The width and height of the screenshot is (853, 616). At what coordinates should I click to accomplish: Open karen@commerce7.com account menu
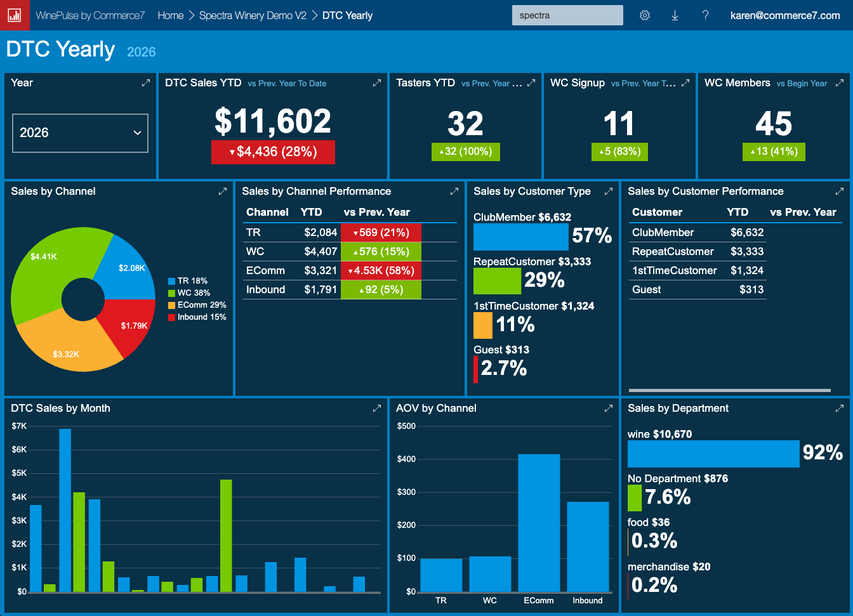(x=785, y=15)
